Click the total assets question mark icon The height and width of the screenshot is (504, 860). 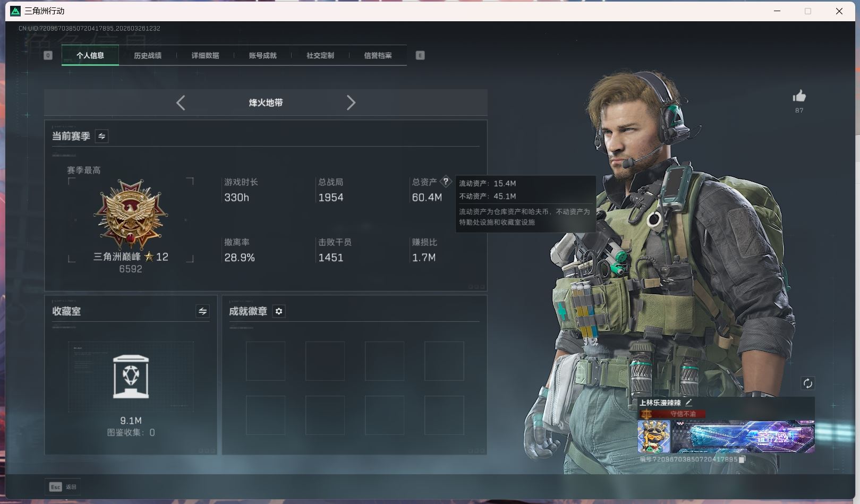(446, 182)
